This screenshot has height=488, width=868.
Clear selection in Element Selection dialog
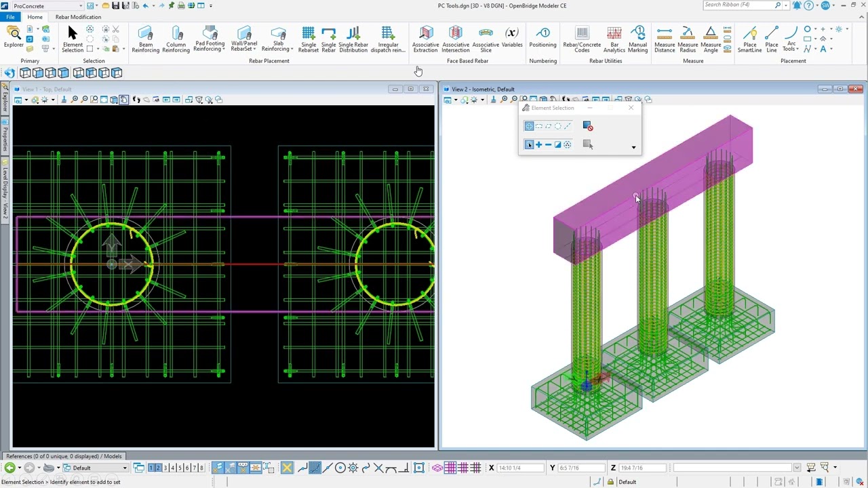pos(588,126)
